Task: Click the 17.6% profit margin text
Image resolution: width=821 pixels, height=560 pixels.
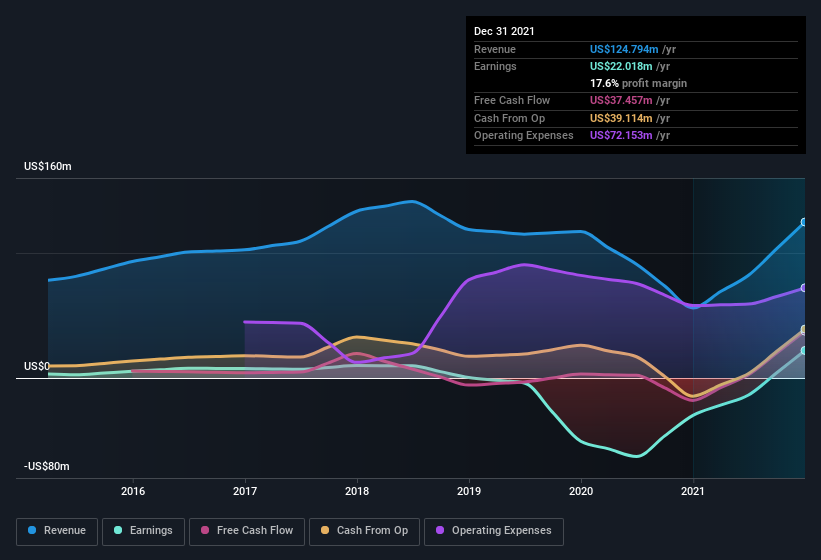Action: (x=638, y=83)
